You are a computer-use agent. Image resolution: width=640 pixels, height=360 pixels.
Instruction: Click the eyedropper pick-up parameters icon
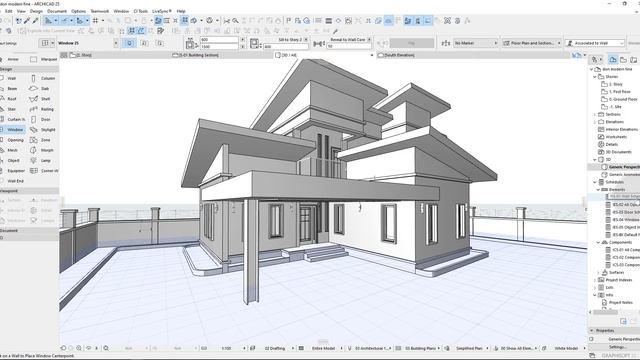[x=27, y=20]
